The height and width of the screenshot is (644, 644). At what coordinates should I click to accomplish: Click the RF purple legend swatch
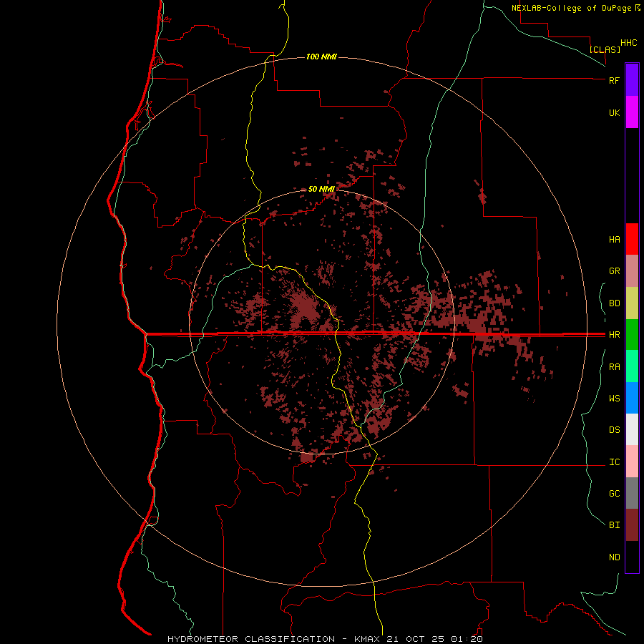click(x=632, y=80)
